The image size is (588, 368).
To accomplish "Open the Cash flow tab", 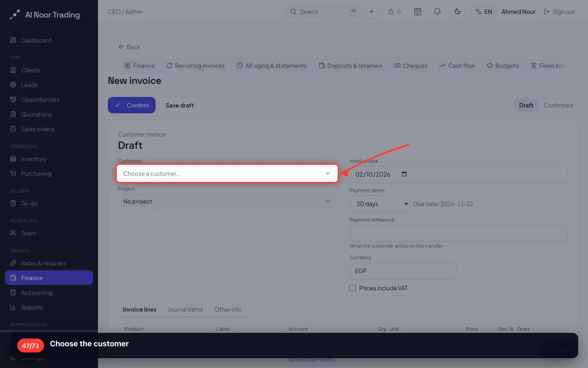I will click(x=457, y=65).
